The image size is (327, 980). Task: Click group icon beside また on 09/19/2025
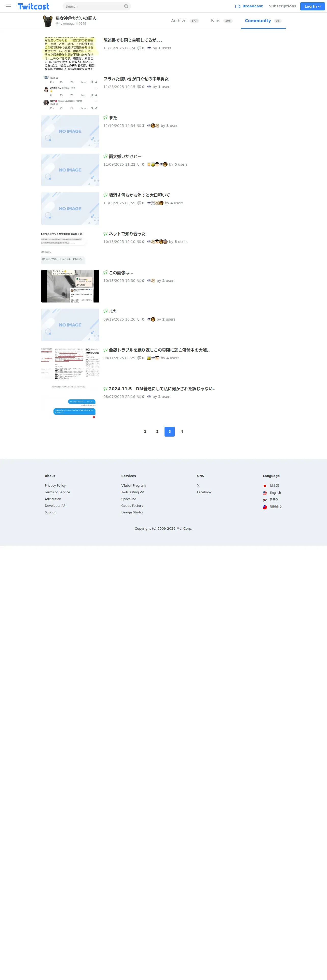click(105, 312)
